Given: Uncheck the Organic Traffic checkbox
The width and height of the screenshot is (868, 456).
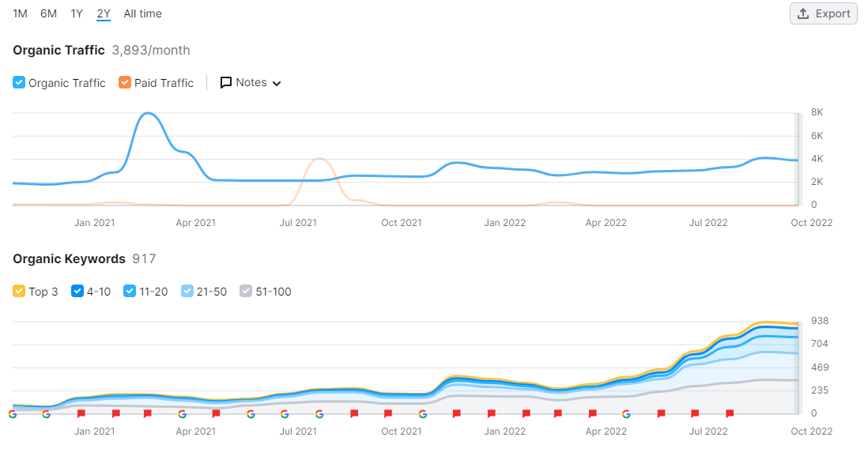Looking at the screenshot, I should tap(19, 82).
